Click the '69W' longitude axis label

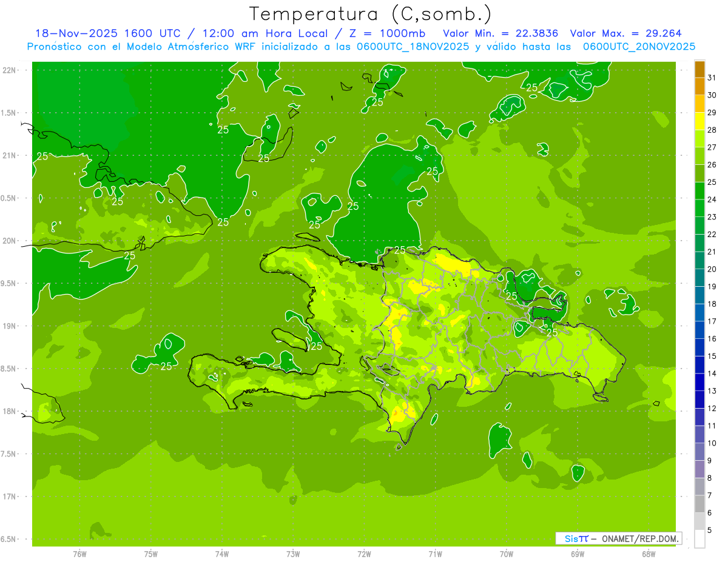coord(578,554)
